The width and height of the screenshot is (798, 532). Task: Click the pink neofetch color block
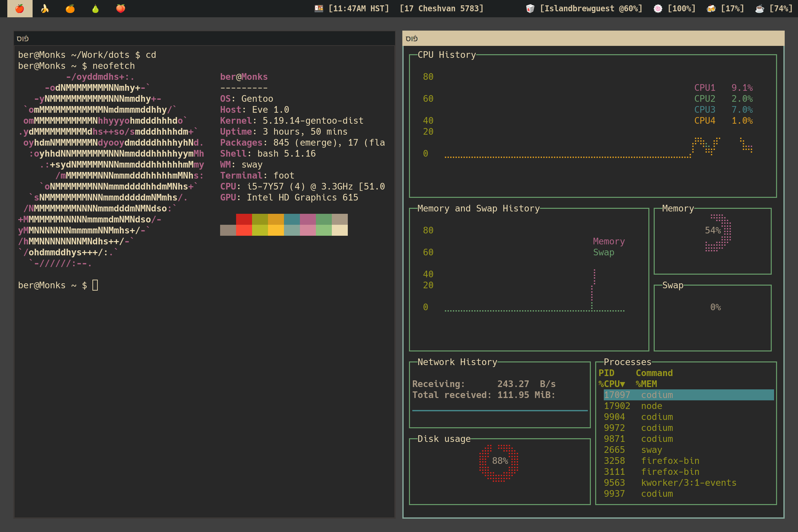click(x=308, y=230)
